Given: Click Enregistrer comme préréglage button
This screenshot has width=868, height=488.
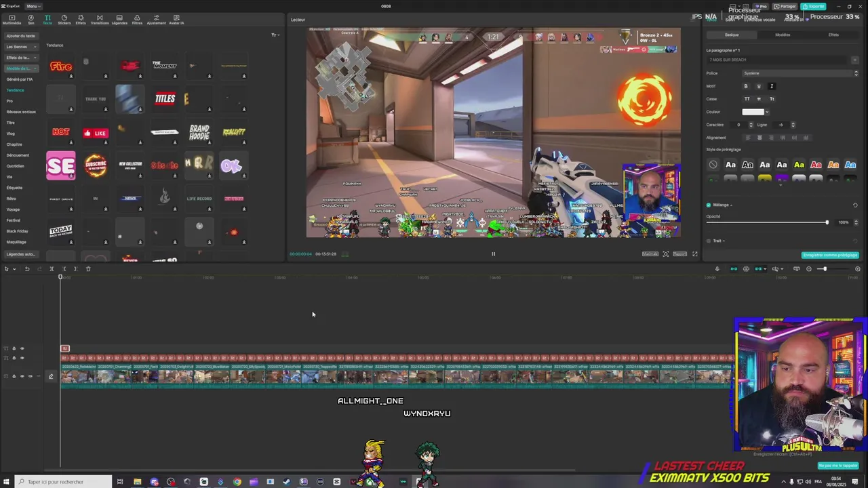Looking at the screenshot, I should 830,256.
